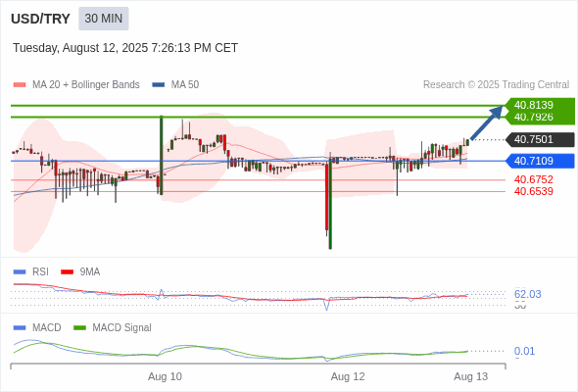Click the MA 50 blue legend swatch

(159, 85)
